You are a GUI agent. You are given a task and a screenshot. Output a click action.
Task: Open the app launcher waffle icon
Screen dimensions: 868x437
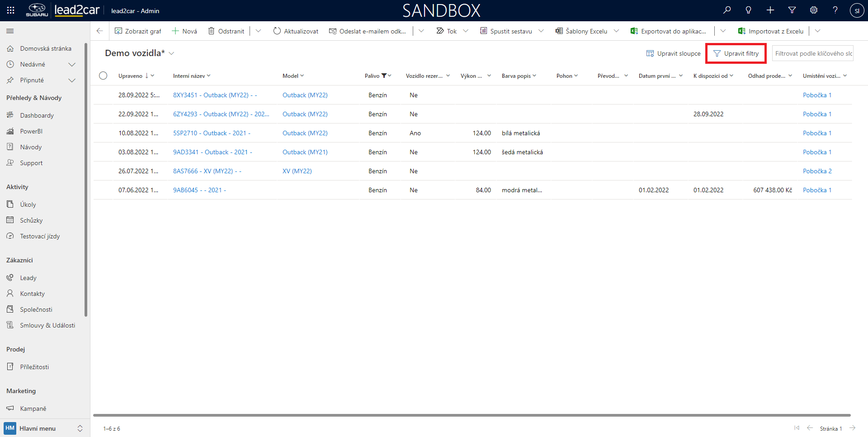click(x=10, y=10)
